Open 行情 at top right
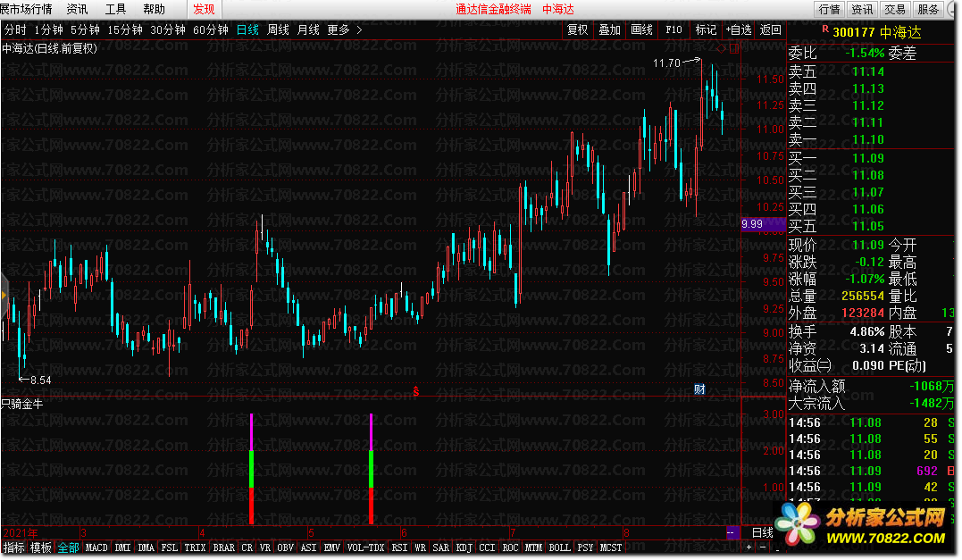Viewport: 962px width, 560px height. [829, 9]
